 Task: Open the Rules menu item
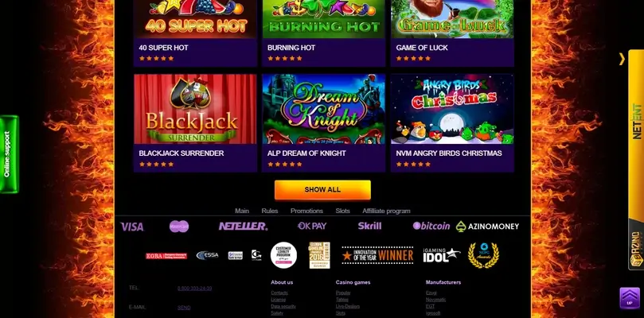pos(270,211)
